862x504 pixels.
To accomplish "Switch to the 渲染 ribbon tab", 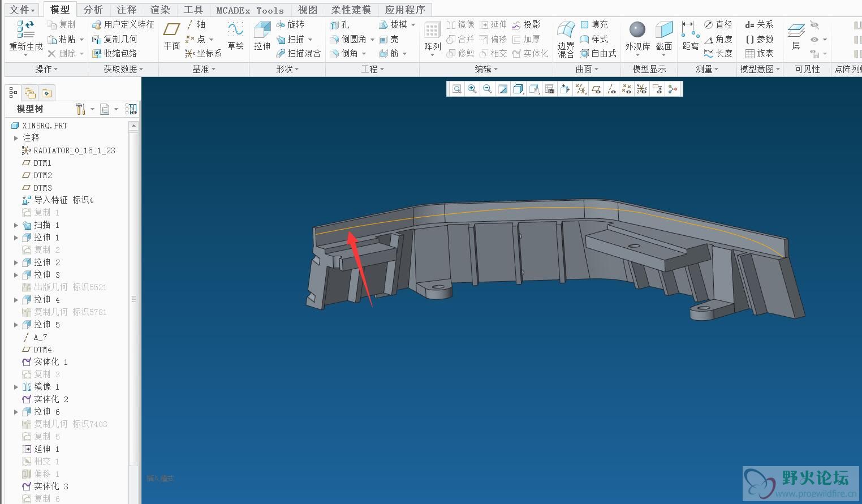I will 160,10.
